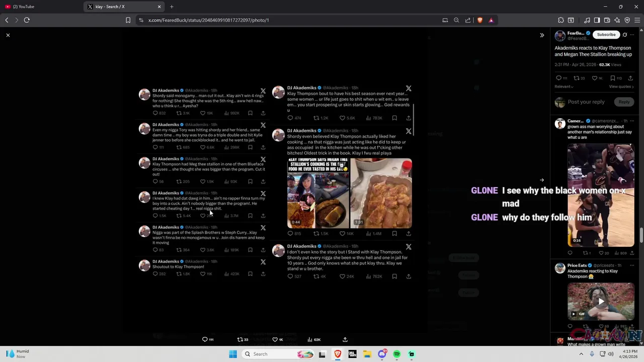Open the Price Eats profile avatar
The height and width of the screenshot is (362, 644).
[x=560, y=268]
